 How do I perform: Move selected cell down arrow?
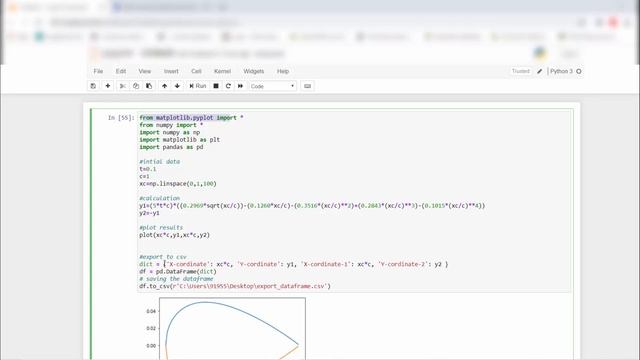pyautogui.click(x=177, y=86)
